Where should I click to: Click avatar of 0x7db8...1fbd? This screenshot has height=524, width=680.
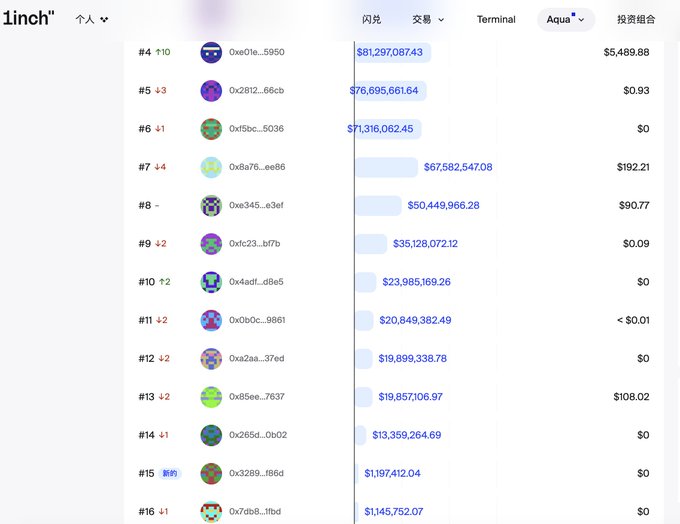point(211,512)
